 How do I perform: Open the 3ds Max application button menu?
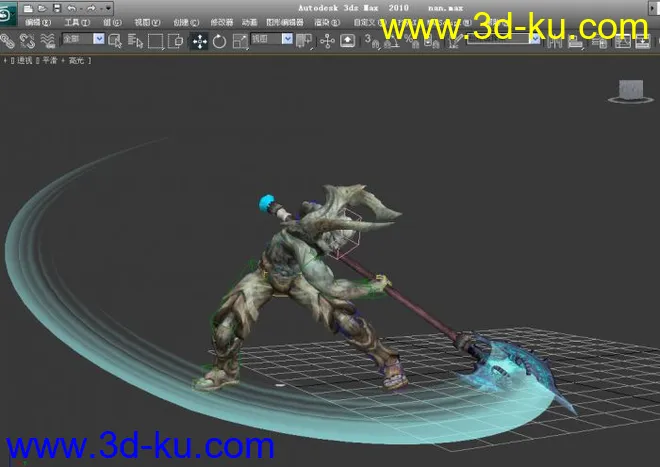7,14
